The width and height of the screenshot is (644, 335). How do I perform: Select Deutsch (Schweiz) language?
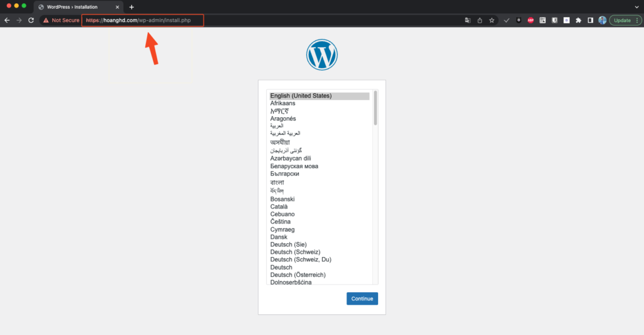[x=295, y=252]
